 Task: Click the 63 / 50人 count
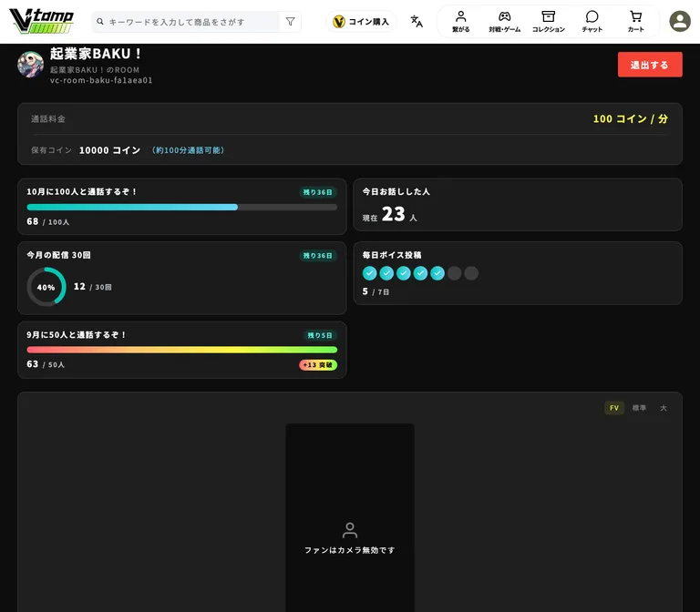46,364
